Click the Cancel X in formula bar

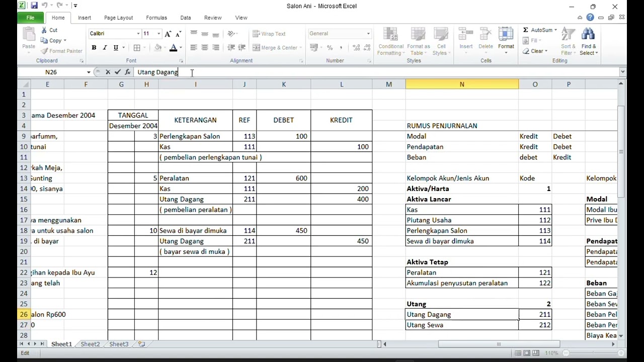tap(108, 72)
